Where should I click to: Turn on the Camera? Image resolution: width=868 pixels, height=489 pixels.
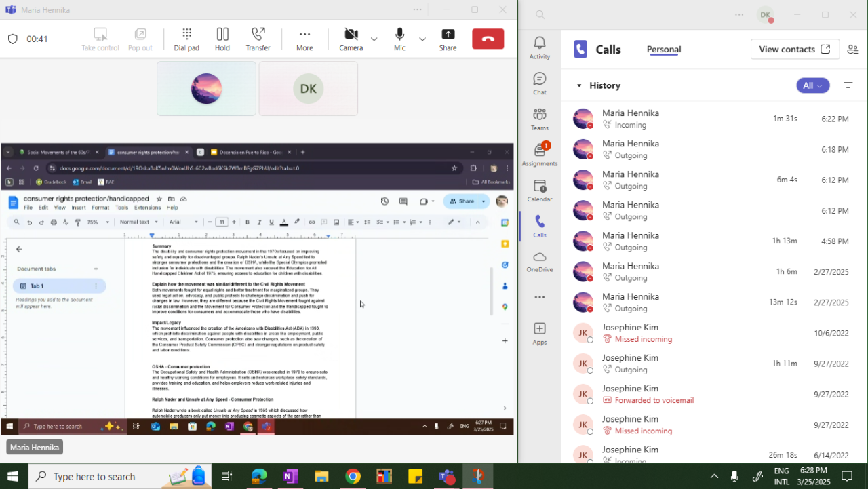point(351,39)
